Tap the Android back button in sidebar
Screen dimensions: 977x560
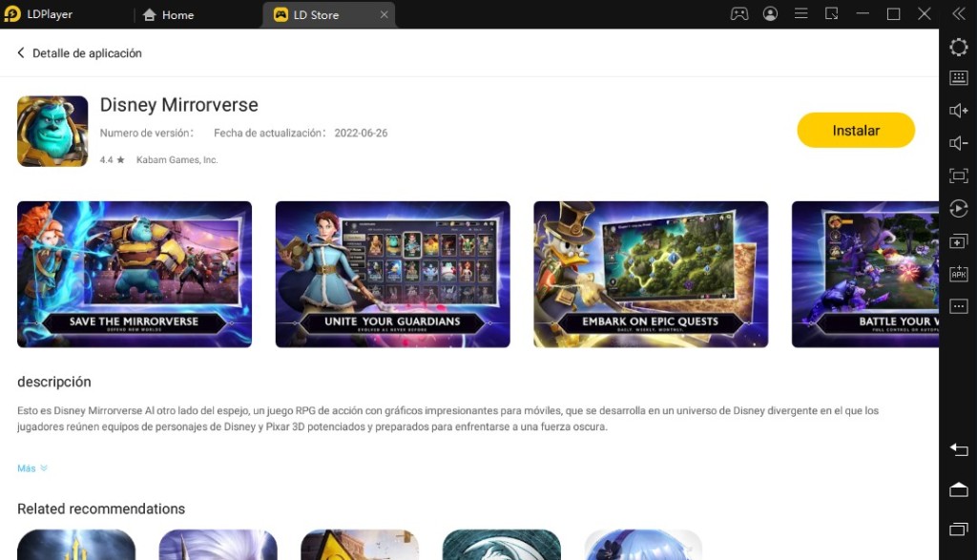tap(958, 449)
